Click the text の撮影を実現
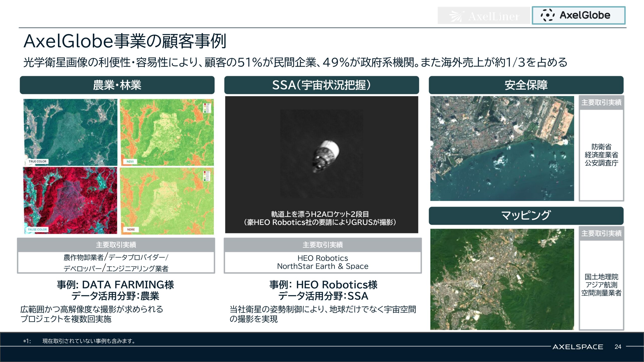Image resolution: width=644 pixels, height=362 pixels. pyautogui.click(x=254, y=319)
